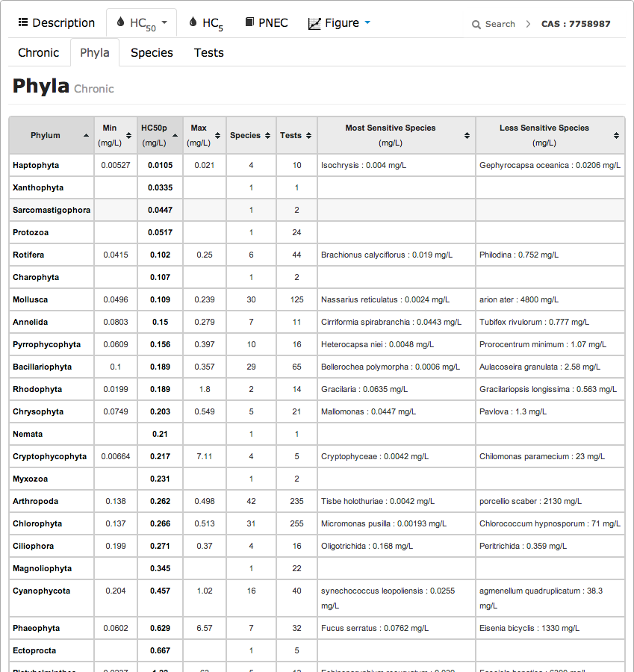
Task: Open the Tests tab
Action: (x=208, y=52)
